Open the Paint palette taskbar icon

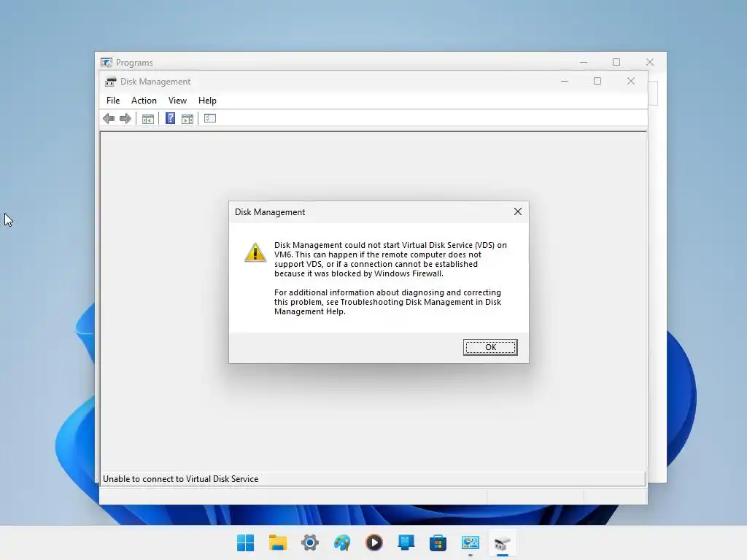coord(342,542)
